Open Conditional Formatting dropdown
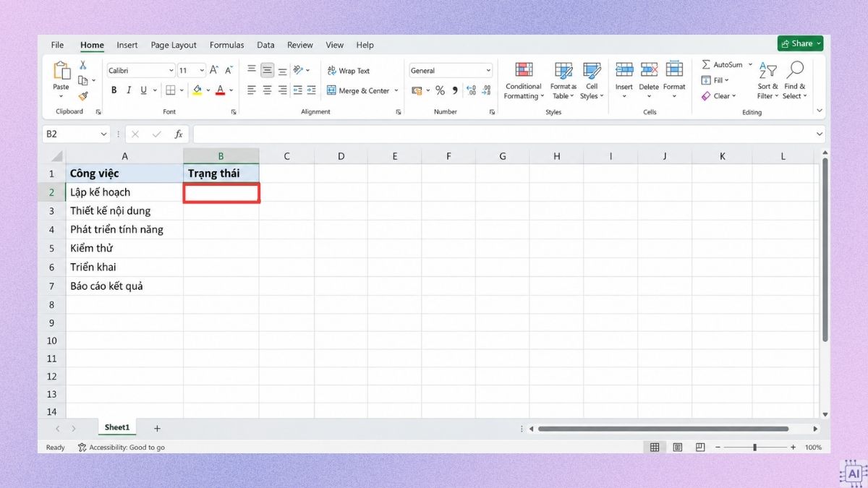The image size is (868, 488). 524,80
